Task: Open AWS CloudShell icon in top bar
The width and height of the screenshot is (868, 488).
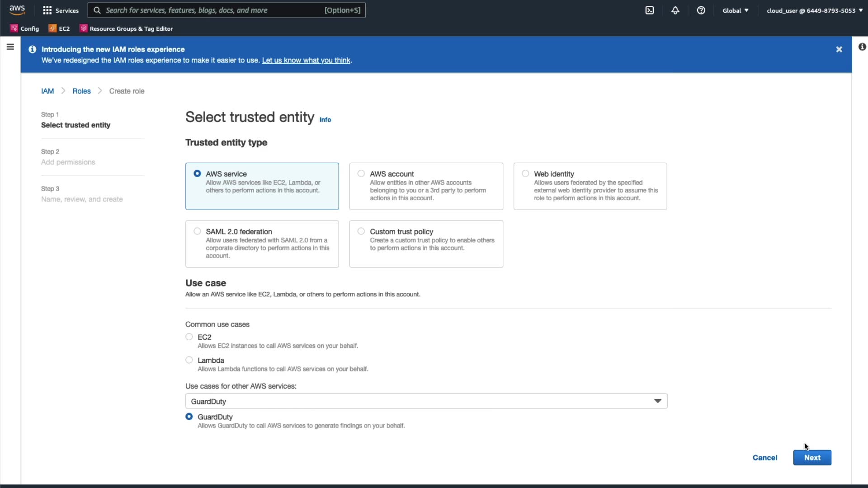Action: pos(650,10)
